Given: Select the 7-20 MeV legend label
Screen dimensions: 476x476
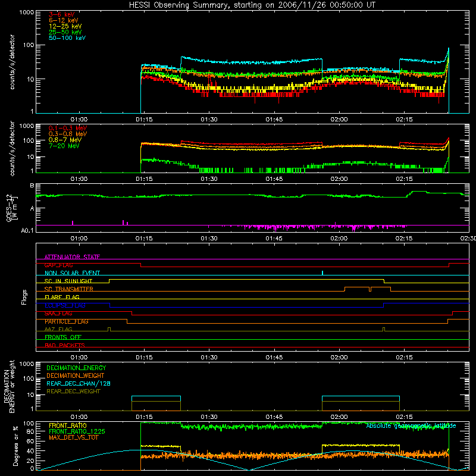Looking at the screenshot, I should tap(64, 146).
